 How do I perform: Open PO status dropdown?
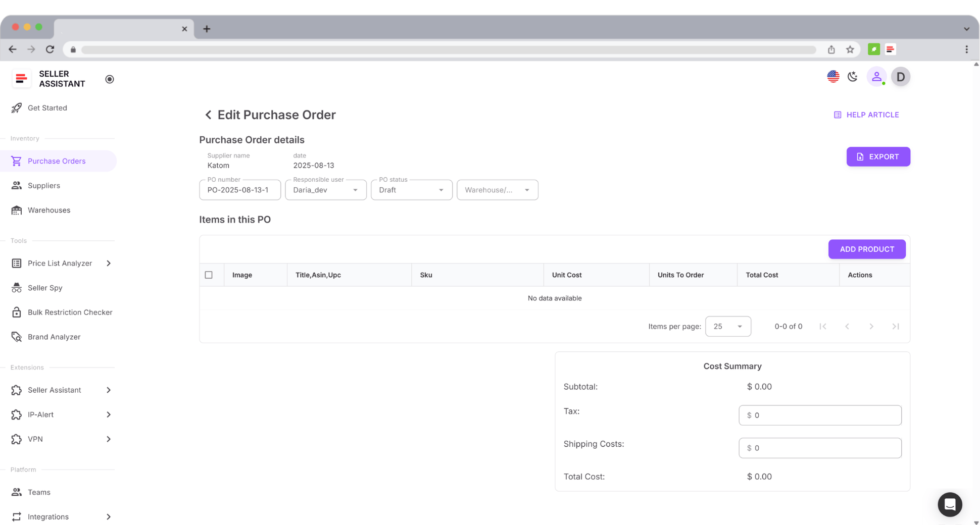coord(412,190)
